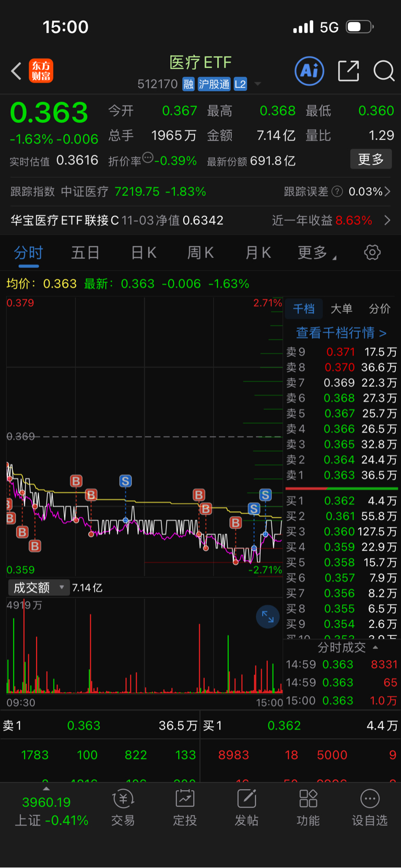The height and width of the screenshot is (868, 401).
Task: Open the search magnifier icon
Action: point(384,71)
